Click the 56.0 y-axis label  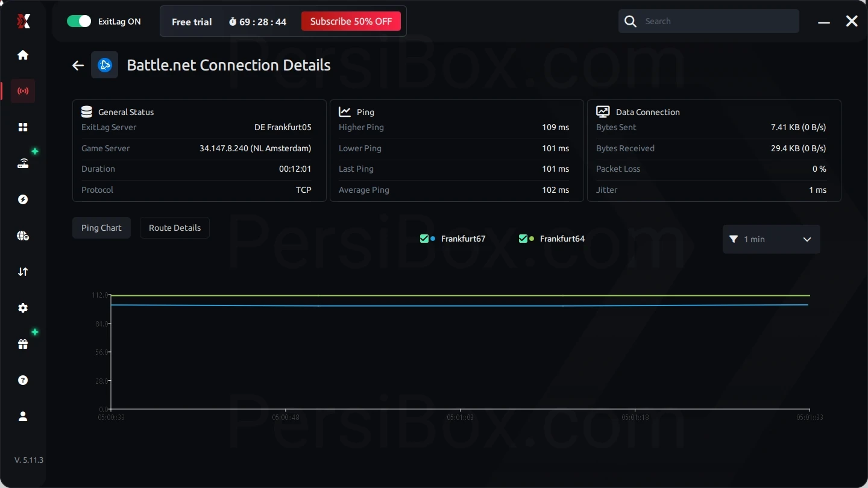(x=101, y=352)
